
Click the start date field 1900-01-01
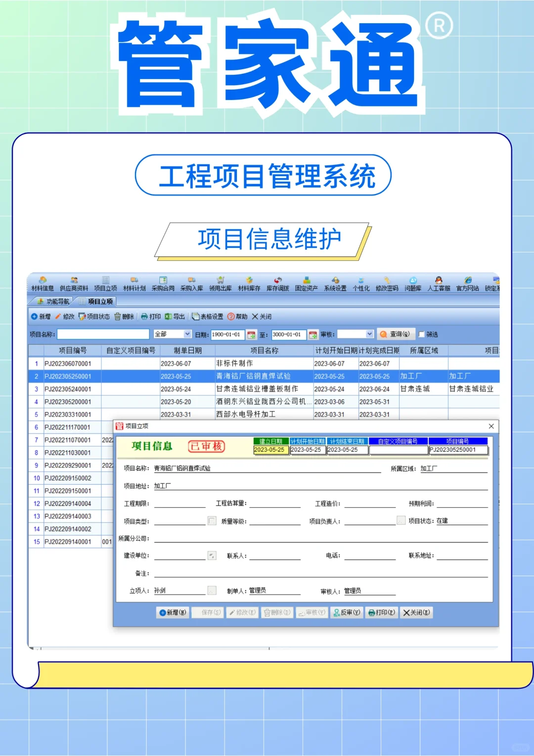(228, 334)
